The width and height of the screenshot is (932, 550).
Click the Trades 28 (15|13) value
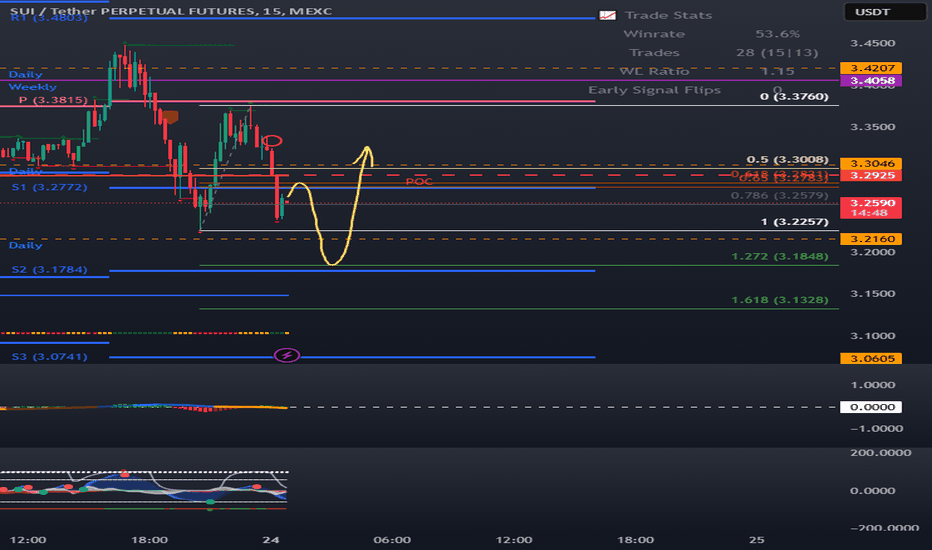coord(777,52)
